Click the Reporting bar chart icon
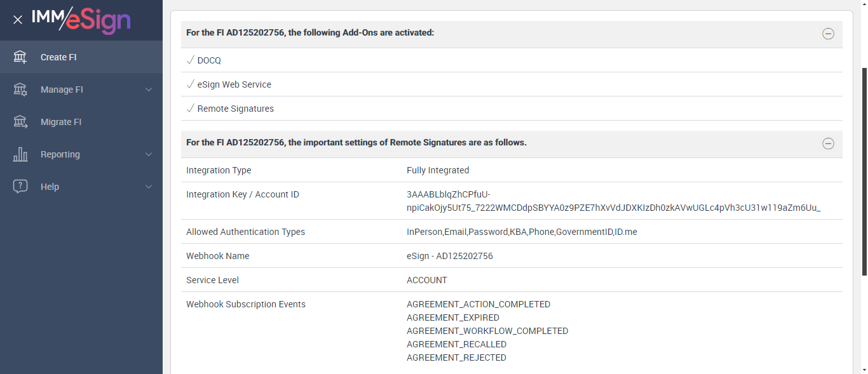 coord(20,154)
